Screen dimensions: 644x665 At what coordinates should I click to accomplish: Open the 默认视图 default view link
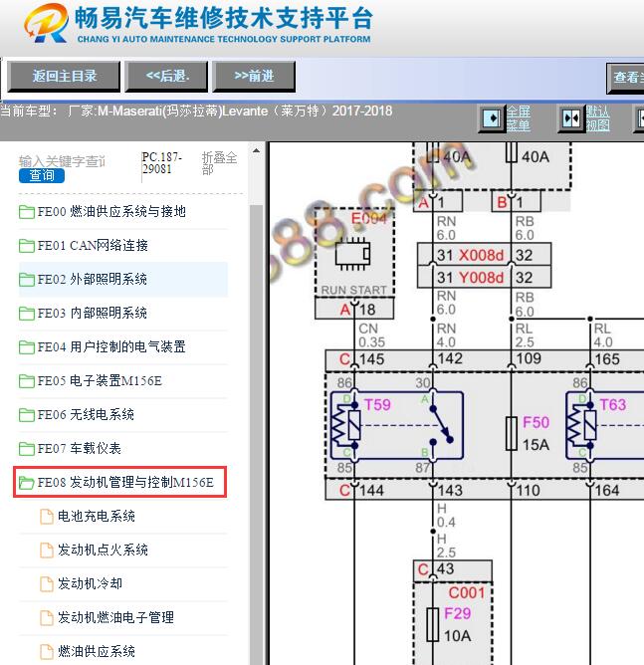coord(598,118)
